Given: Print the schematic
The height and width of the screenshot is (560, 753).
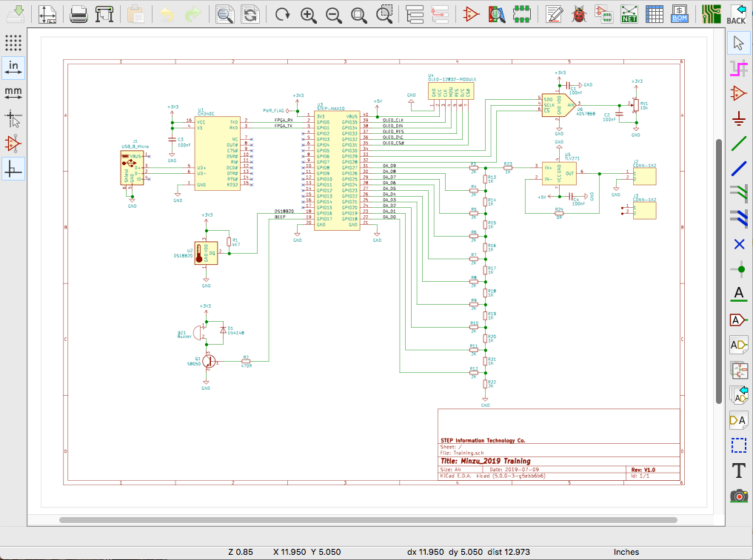Looking at the screenshot, I should 78,14.
